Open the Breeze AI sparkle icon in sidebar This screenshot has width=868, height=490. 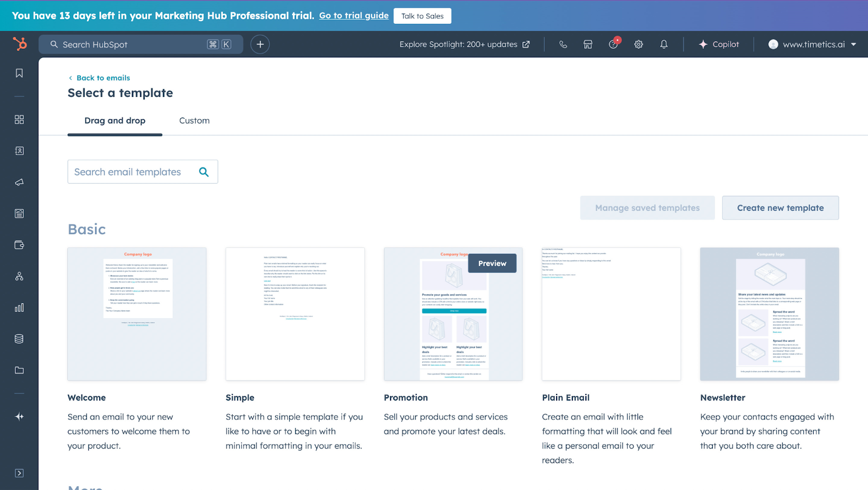click(19, 416)
